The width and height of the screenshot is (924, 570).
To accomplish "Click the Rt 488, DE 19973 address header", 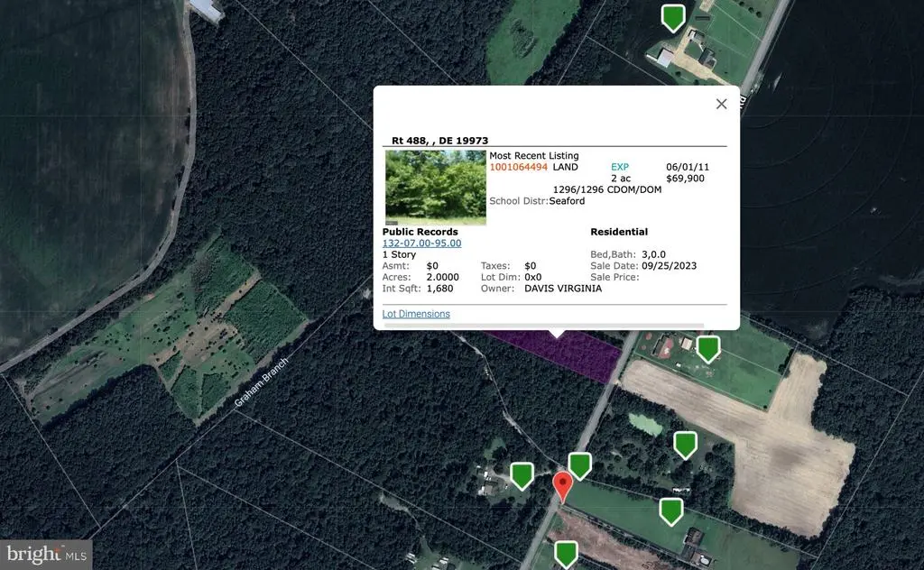I will 440,141.
